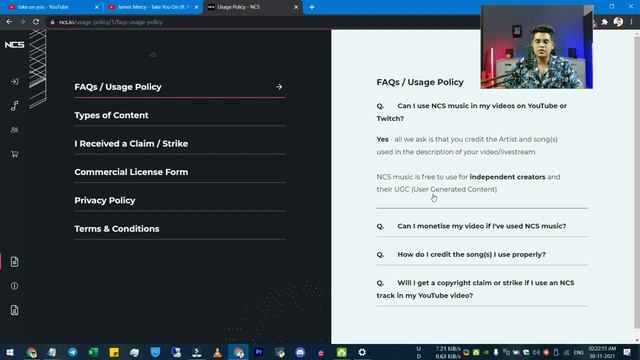Viewport: 640px width, 360px height.
Task: Click the webcam video overlay
Action: (x=537, y=47)
